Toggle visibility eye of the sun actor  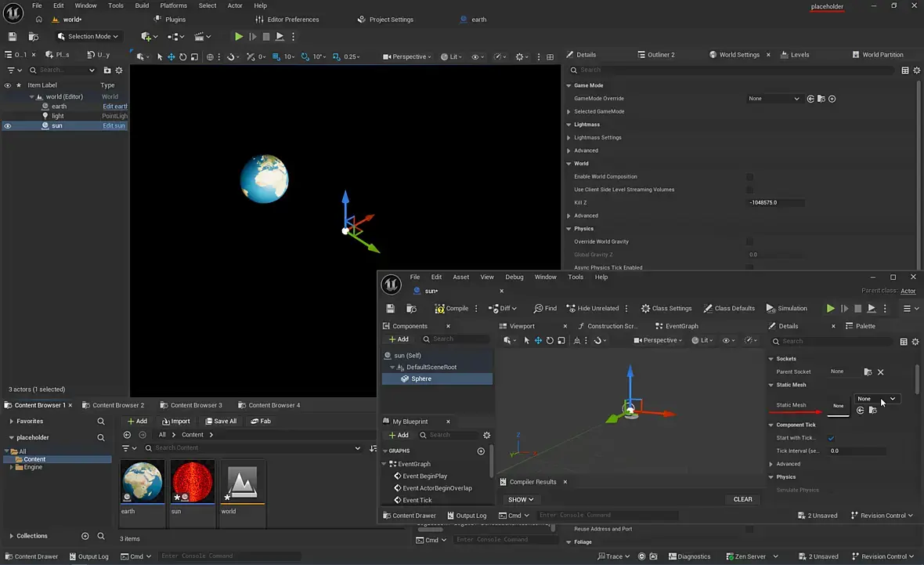pyautogui.click(x=8, y=126)
